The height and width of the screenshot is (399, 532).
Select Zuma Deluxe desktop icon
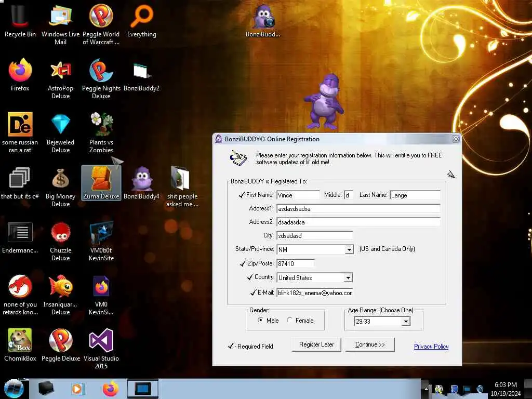101,183
